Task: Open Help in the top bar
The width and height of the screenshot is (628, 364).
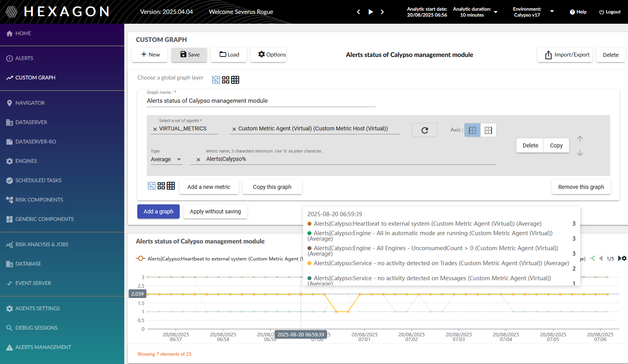Action: click(578, 12)
